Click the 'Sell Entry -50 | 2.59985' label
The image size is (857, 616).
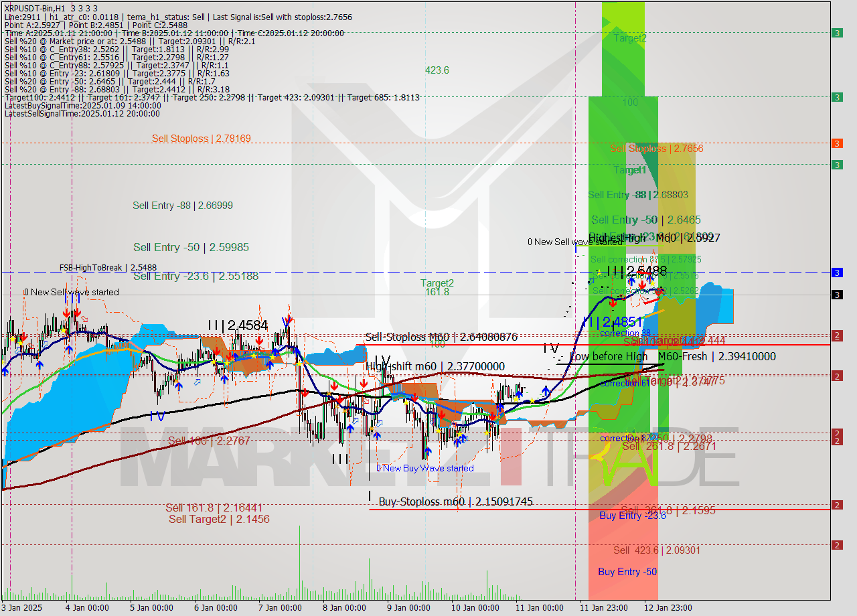[191, 248]
